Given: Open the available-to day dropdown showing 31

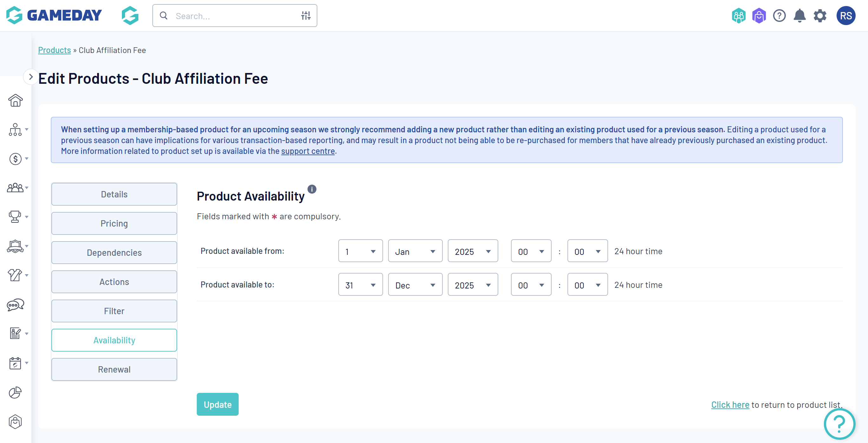Looking at the screenshot, I should click(360, 285).
